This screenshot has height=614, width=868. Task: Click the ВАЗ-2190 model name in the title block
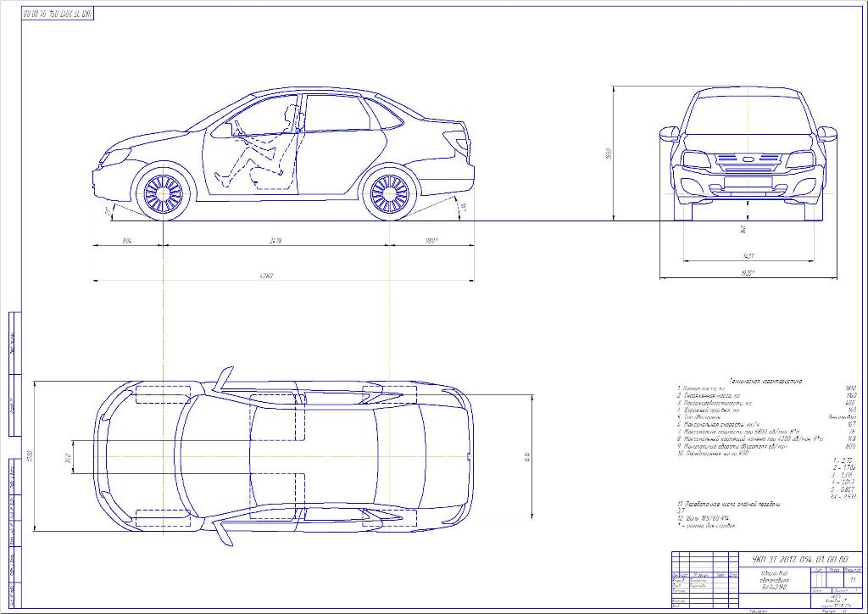point(774,587)
